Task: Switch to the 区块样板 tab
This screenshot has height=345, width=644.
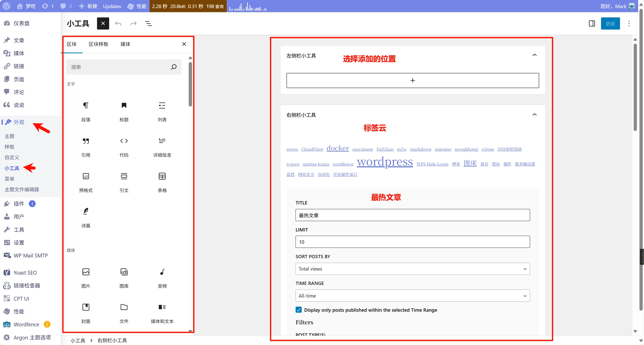Action: pos(98,44)
